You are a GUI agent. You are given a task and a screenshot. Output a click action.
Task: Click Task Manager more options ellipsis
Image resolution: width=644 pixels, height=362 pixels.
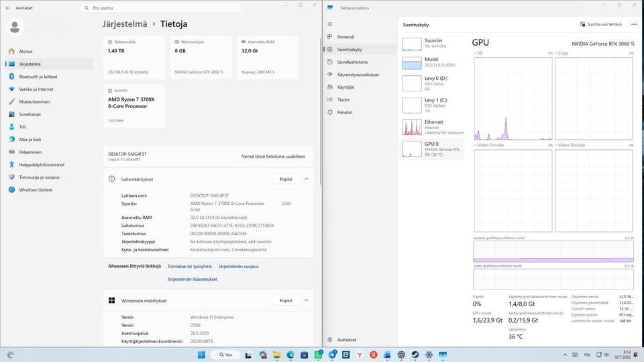pyautogui.click(x=634, y=24)
